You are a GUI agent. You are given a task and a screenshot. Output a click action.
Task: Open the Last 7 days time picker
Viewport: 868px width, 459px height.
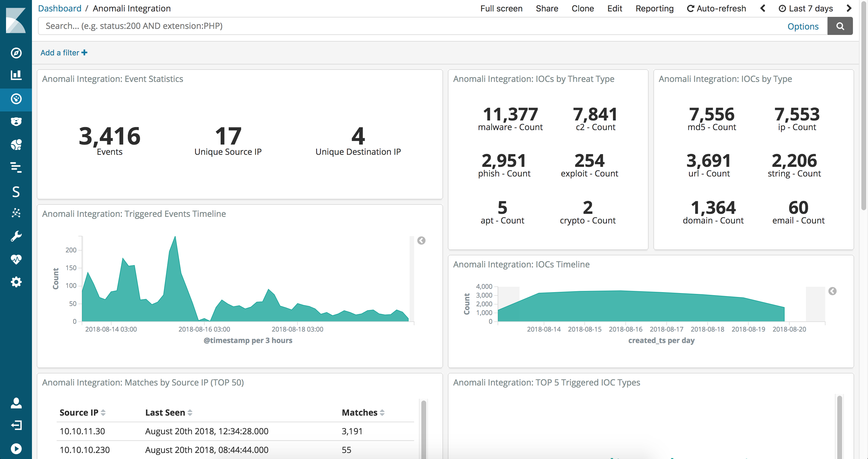pos(806,8)
